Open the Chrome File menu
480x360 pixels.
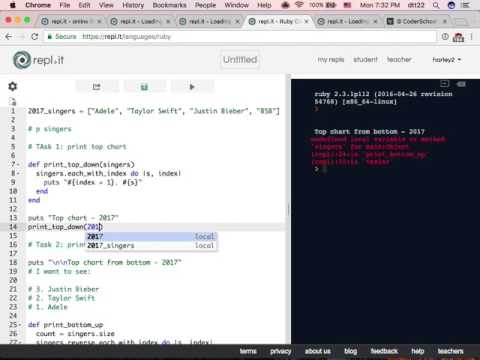coord(65,5)
